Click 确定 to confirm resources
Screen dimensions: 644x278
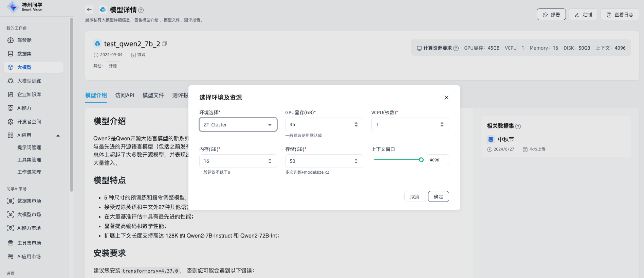click(438, 197)
